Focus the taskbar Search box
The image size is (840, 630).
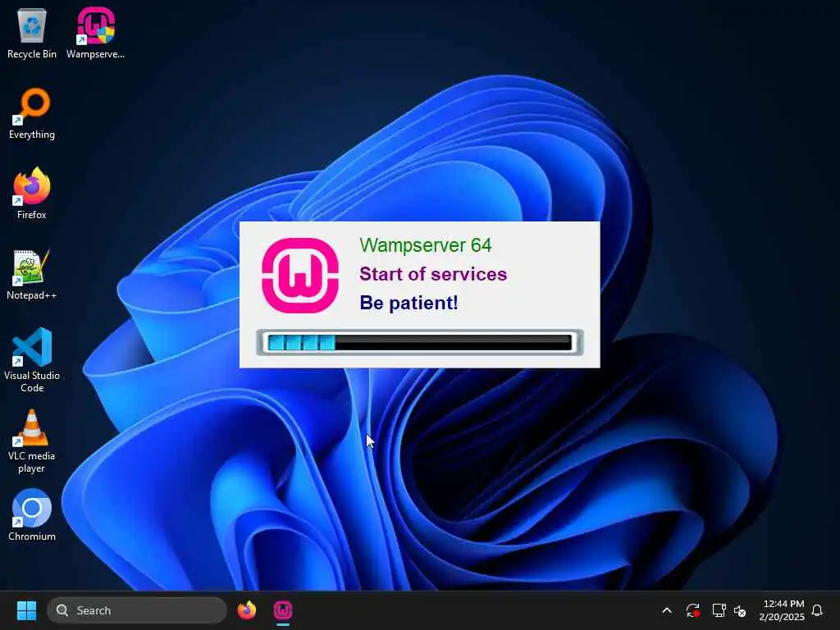tap(137, 610)
